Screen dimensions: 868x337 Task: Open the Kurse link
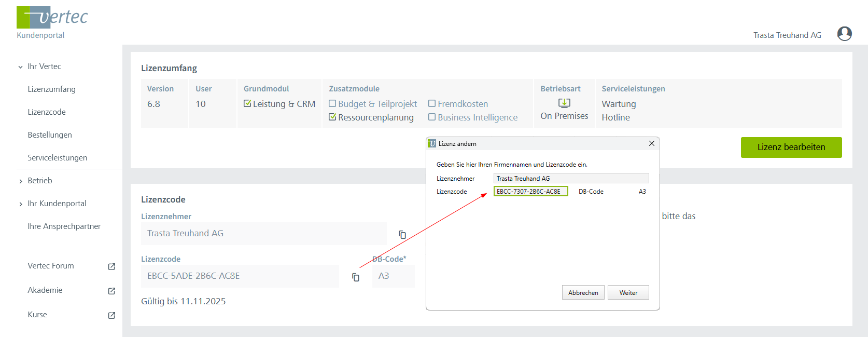37,315
